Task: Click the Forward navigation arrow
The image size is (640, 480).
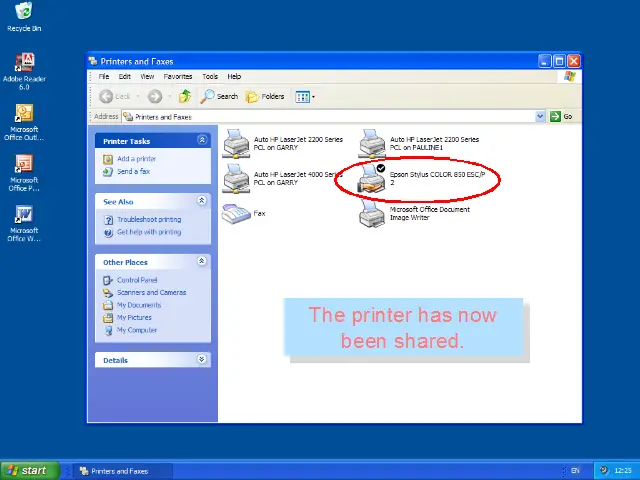Action: 155,96
